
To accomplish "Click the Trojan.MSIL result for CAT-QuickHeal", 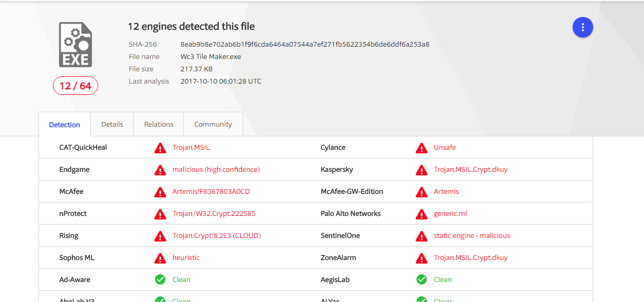I will pos(191,148).
